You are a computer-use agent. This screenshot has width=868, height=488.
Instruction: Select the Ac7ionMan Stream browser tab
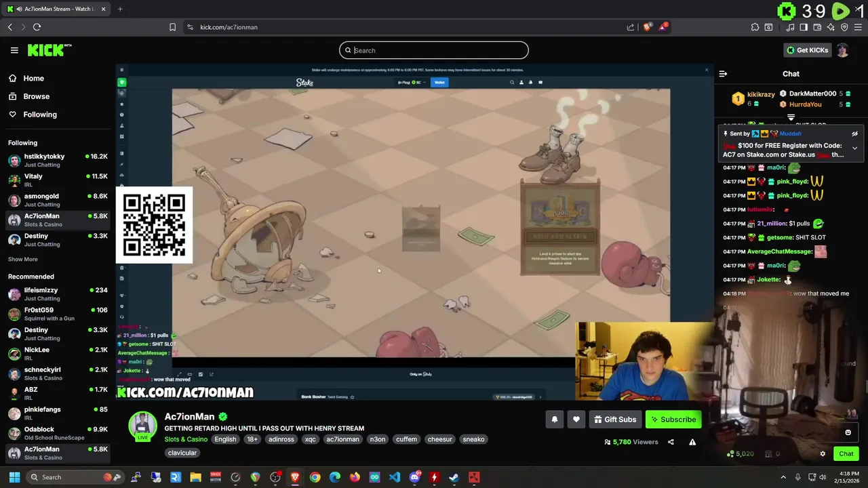57,9
